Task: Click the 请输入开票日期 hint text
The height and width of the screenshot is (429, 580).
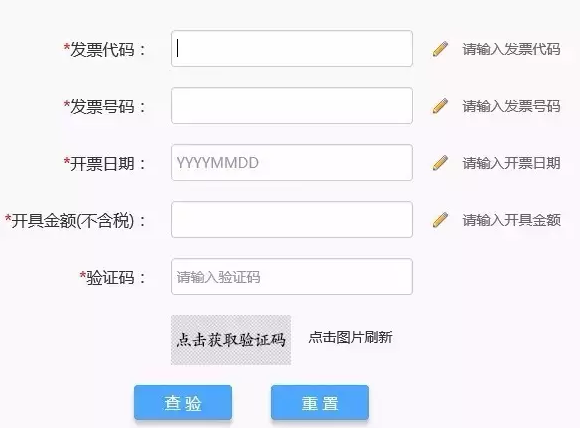Action: point(511,163)
